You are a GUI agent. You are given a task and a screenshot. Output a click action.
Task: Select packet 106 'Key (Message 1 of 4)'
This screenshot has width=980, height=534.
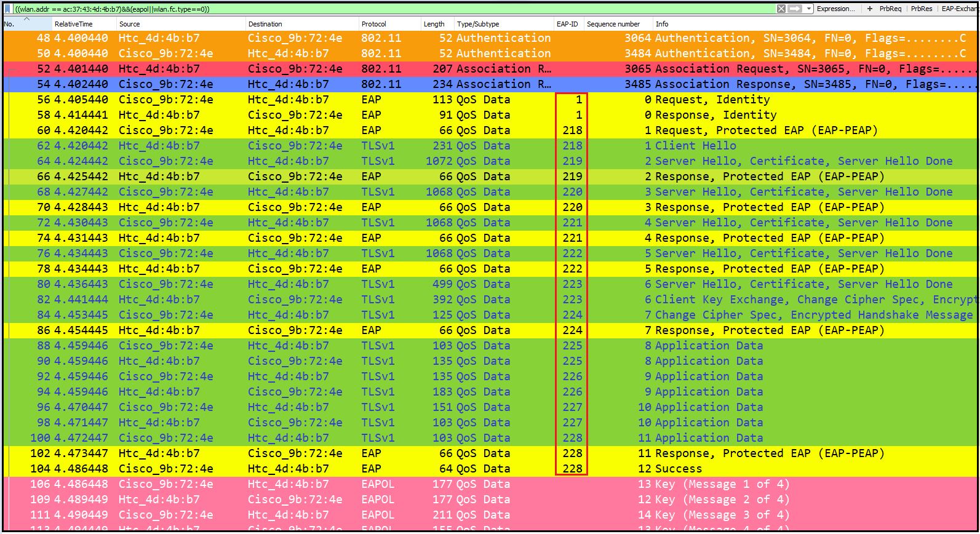click(x=490, y=484)
